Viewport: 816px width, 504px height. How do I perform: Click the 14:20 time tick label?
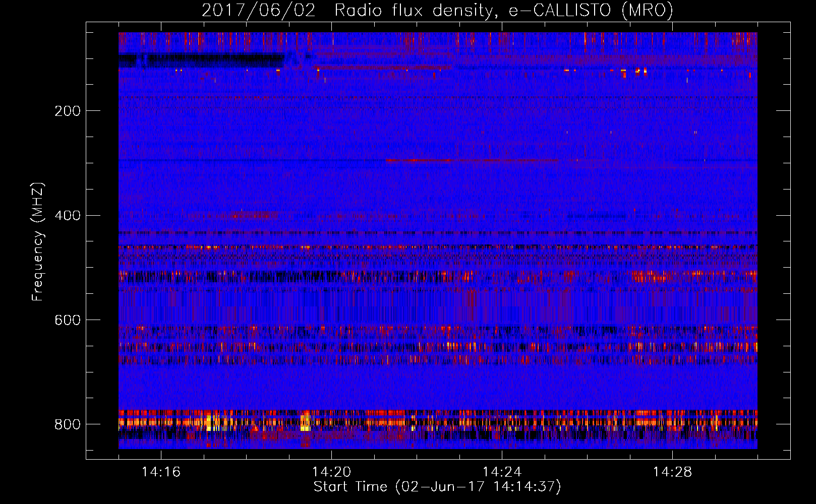tap(331, 472)
